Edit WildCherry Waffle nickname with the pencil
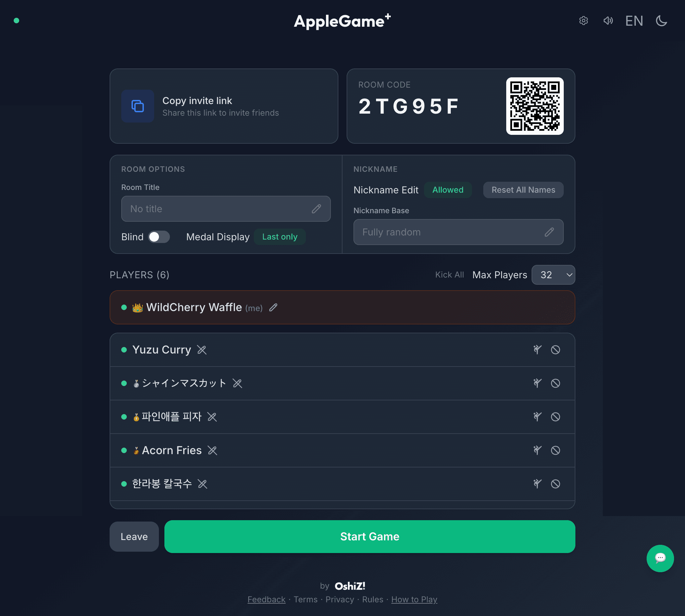The width and height of the screenshot is (685, 616). (273, 307)
